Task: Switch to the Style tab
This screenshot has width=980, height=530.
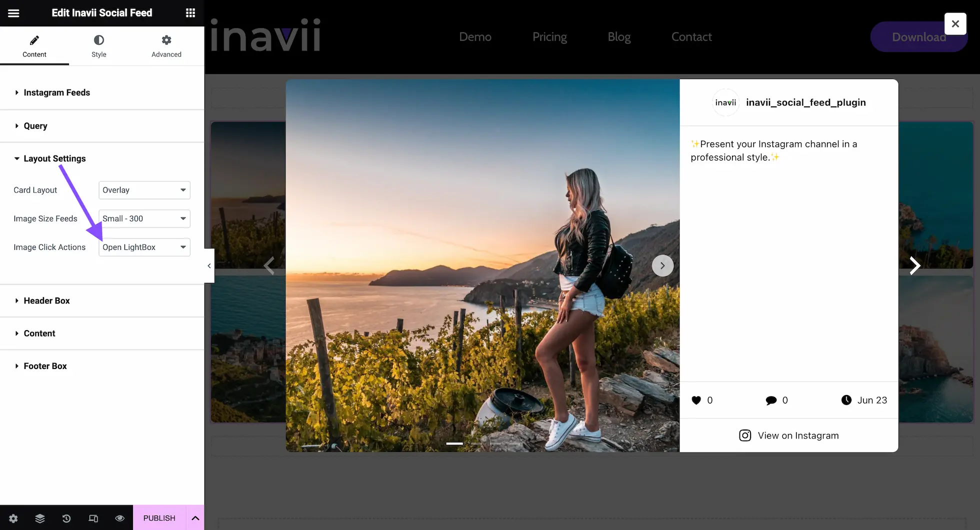Action: coord(99,46)
